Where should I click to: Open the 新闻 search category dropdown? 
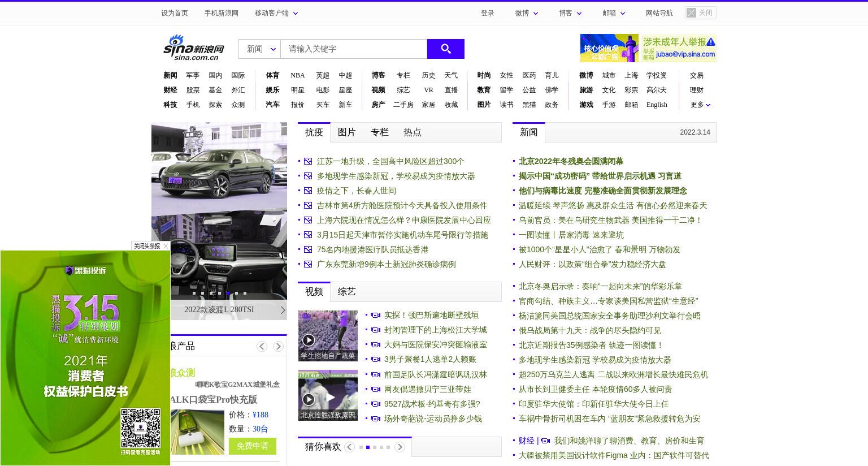click(259, 49)
